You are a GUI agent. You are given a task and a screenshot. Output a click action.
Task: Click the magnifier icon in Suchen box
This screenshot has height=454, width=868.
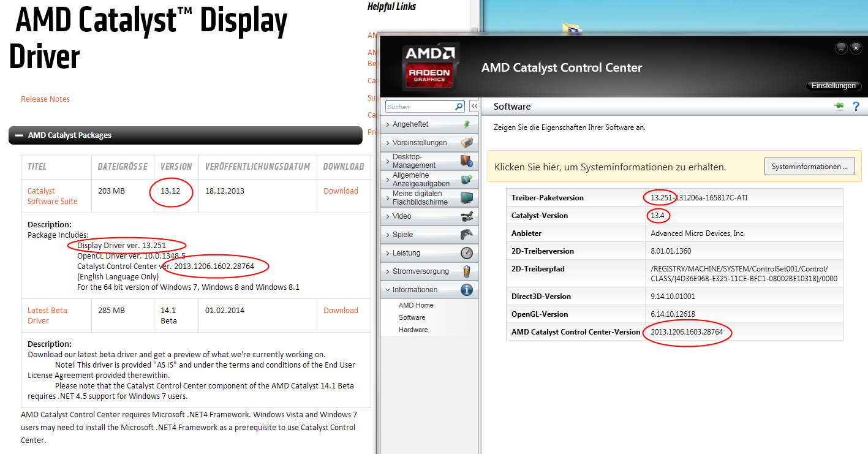tap(459, 107)
